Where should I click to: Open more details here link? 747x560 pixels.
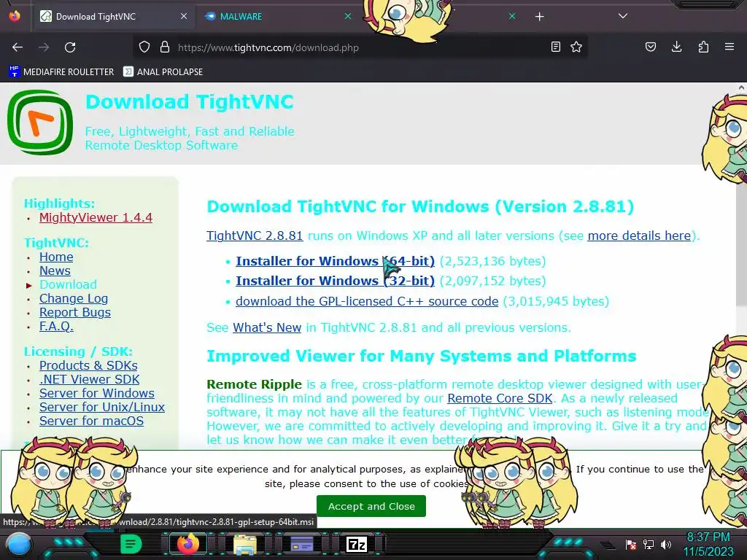point(639,236)
